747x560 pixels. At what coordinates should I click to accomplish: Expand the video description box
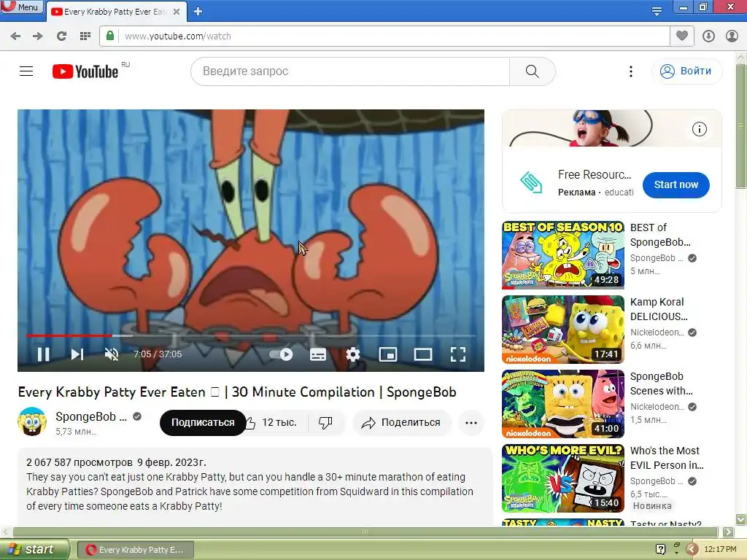click(255, 486)
